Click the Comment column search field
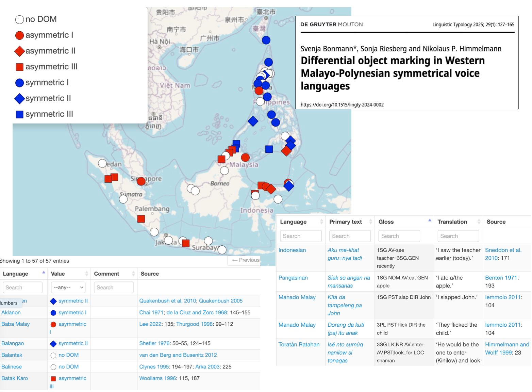 point(114,288)
